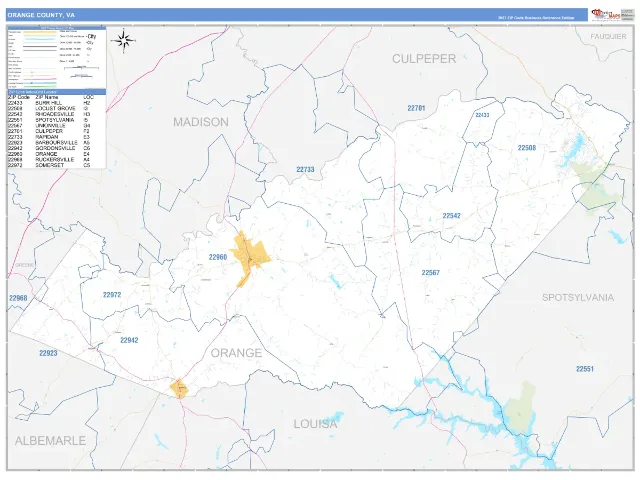640x480 pixels.
Task: Click ZIP code 22433 on the map
Action: click(x=482, y=115)
